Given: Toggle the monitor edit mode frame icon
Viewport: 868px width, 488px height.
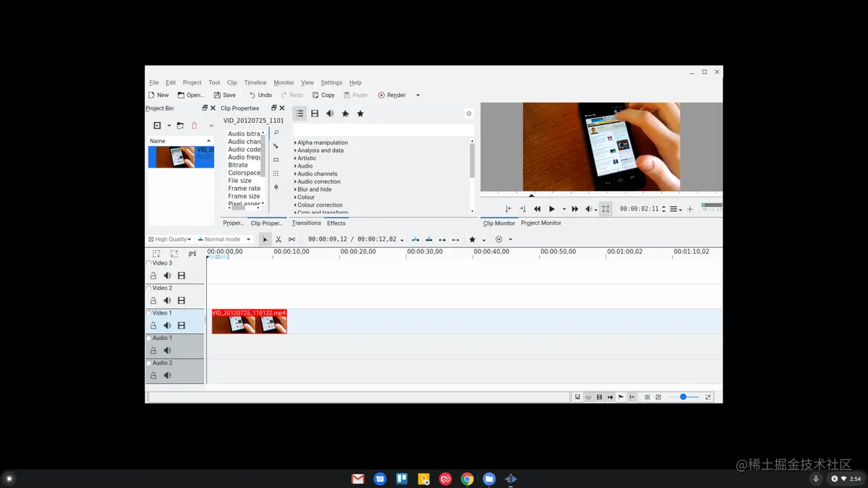Looking at the screenshot, I should (x=605, y=209).
